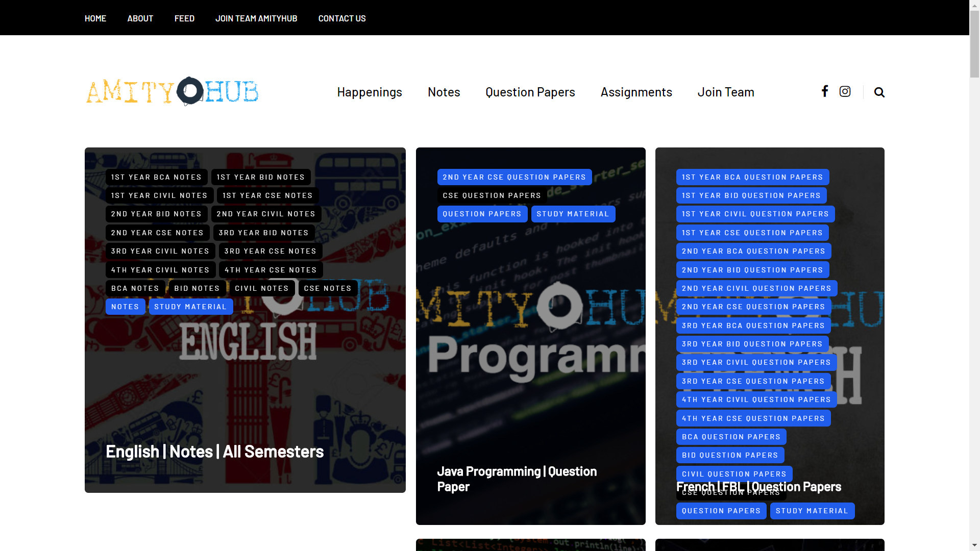
Task: Select 3RD YEAR BID QUESTION PAPERS tag
Action: point(752,344)
